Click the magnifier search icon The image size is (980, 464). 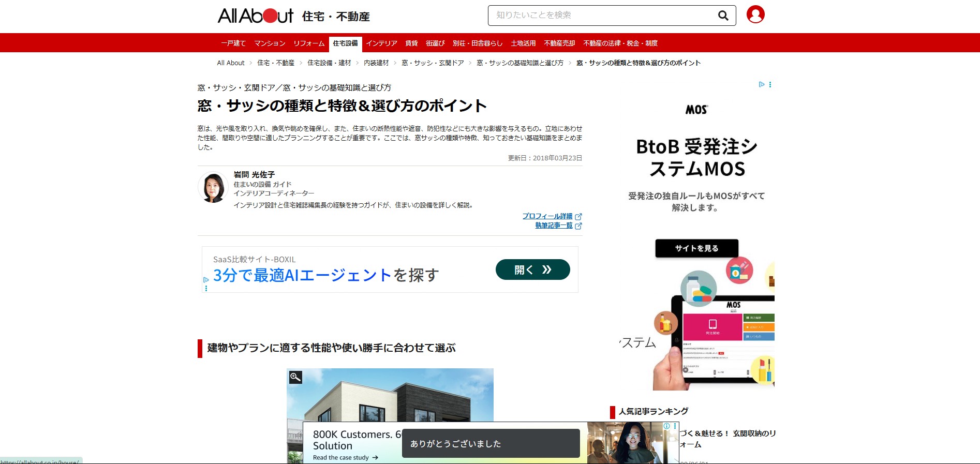(x=723, y=16)
